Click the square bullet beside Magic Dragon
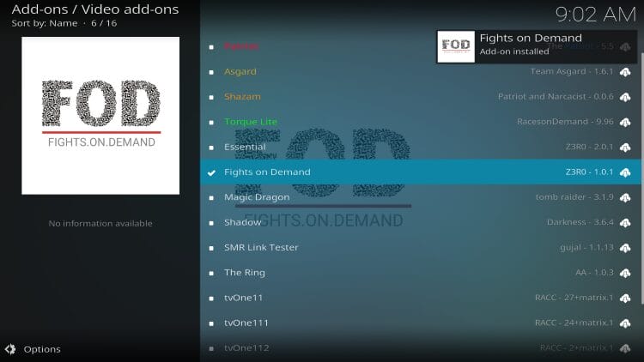The height and width of the screenshot is (362, 644). coord(211,198)
